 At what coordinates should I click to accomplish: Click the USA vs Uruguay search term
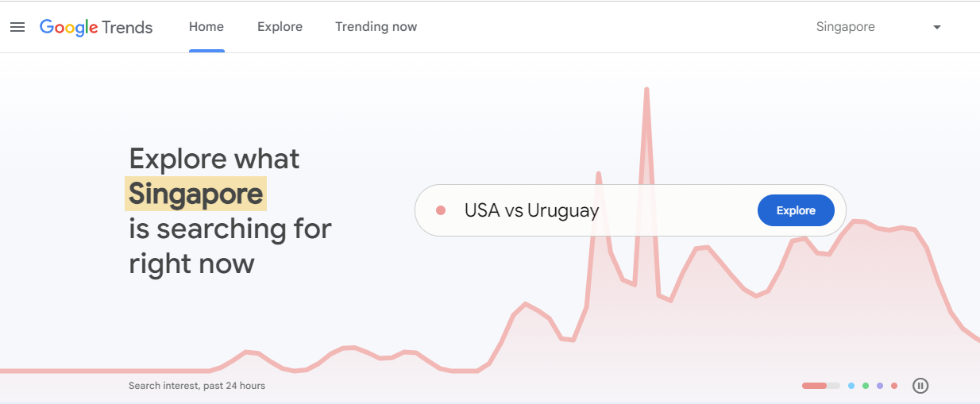tap(531, 210)
